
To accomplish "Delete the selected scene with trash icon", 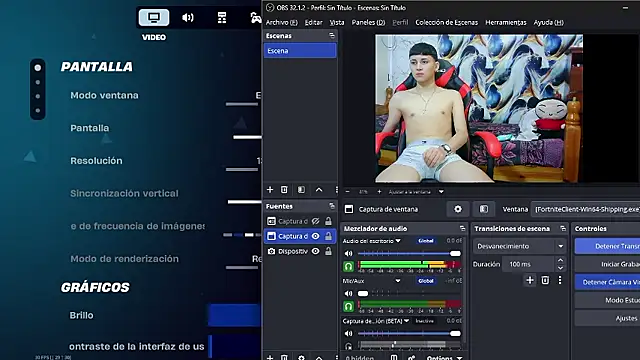I will point(284,190).
